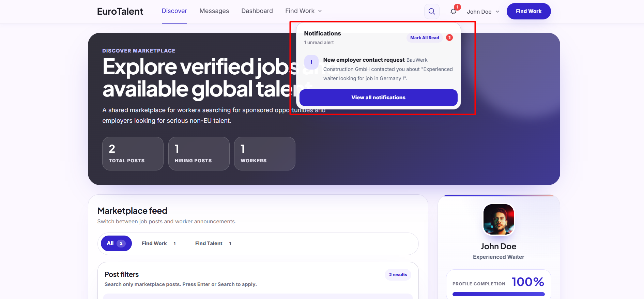The image size is (644, 299).
Task: Select the Find Talent feed tab
Action: [x=213, y=243]
